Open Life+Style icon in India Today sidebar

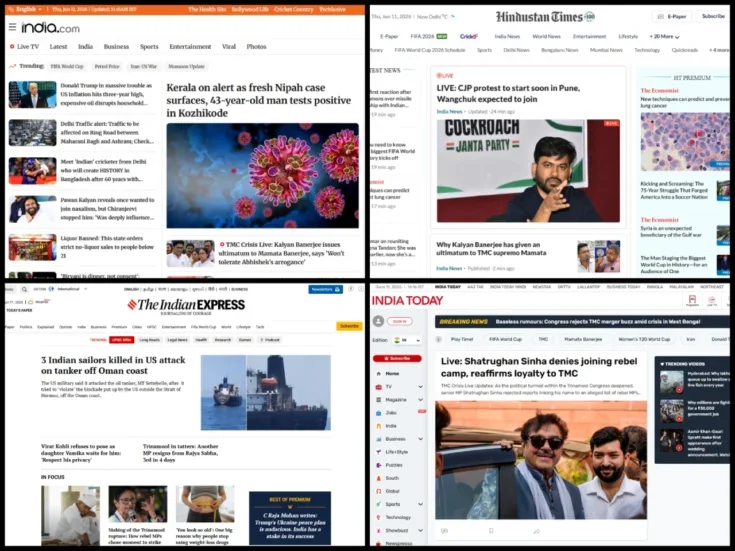tap(379, 452)
